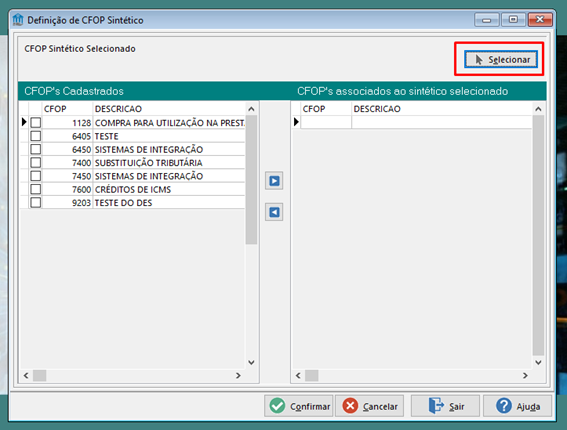The height and width of the screenshot is (430, 567).
Task: Click left arrow of Cadastrados horizontal scrollbar
Action: (x=26, y=375)
